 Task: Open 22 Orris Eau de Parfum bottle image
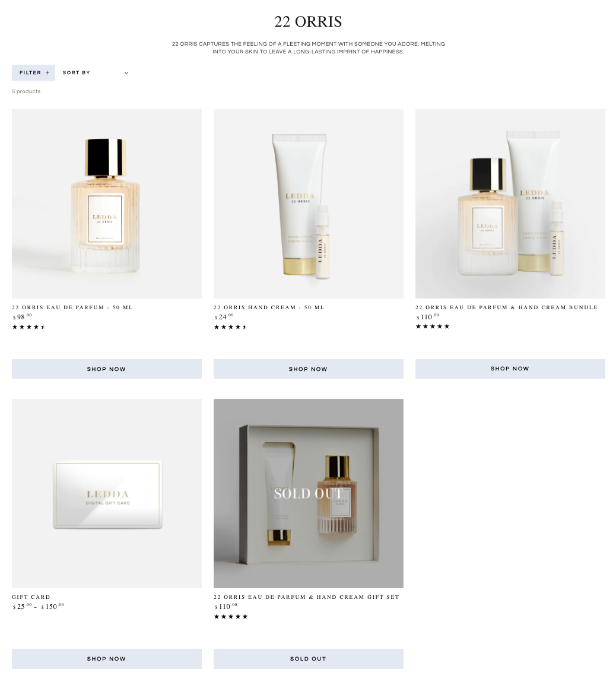tap(106, 204)
